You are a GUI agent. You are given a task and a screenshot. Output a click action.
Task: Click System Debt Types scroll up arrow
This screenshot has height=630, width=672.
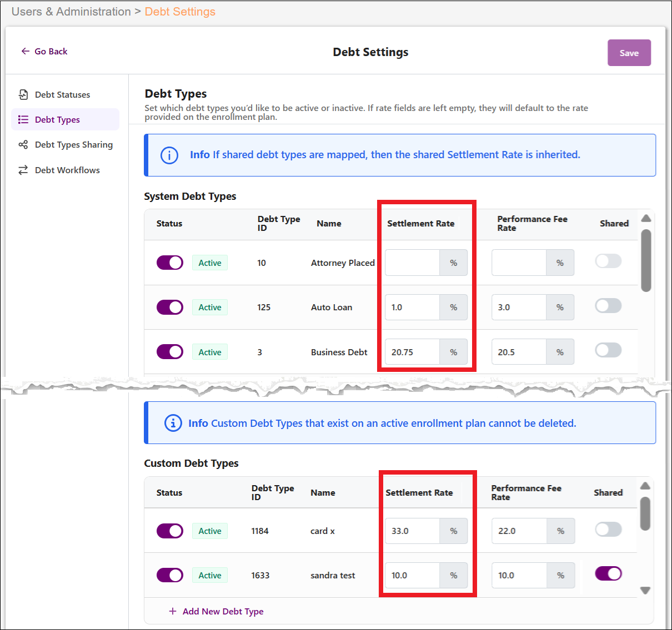pyautogui.click(x=646, y=218)
